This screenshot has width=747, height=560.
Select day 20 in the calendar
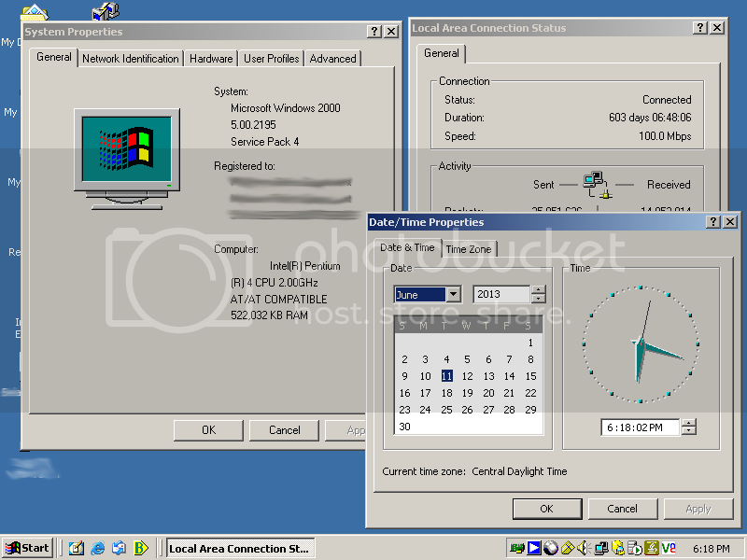tap(488, 393)
